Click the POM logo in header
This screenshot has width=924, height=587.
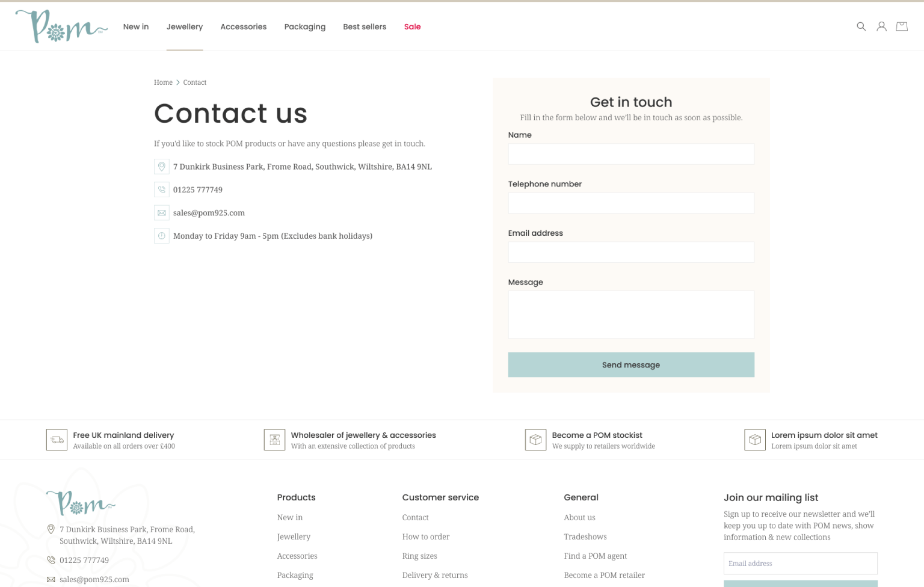(61, 26)
